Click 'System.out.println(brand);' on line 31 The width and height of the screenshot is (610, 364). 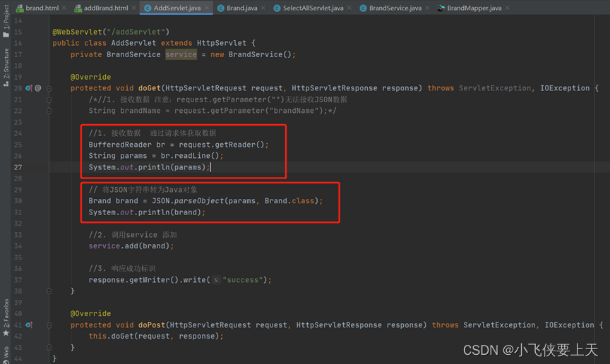[x=147, y=212]
